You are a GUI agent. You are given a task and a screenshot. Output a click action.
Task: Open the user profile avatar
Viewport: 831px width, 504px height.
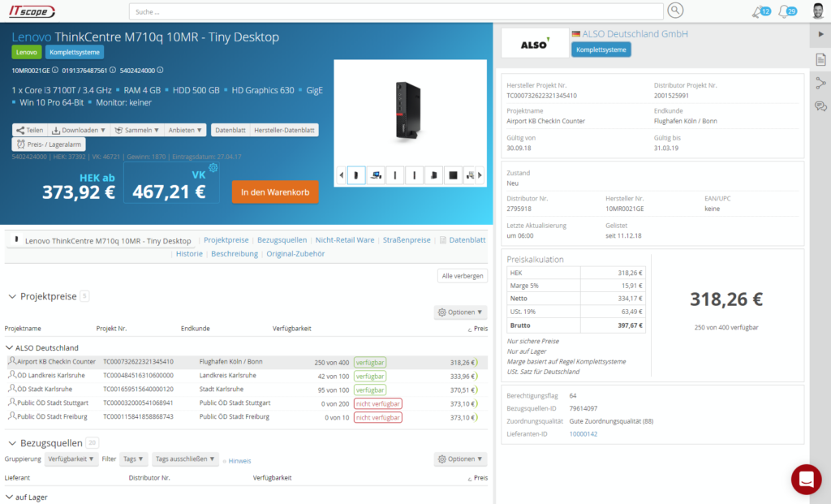pyautogui.click(x=818, y=11)
